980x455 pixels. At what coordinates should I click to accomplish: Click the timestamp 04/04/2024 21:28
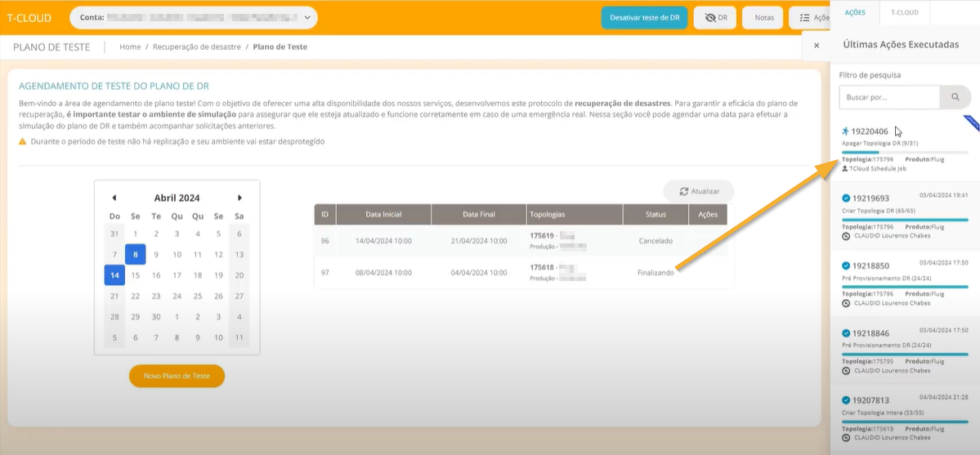coord(944,397)
